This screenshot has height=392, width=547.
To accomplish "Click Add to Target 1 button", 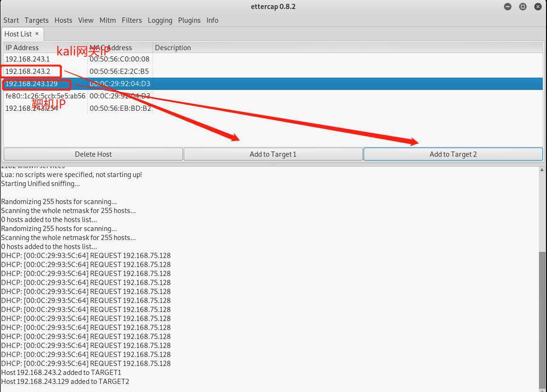I will tap(273, 154).
